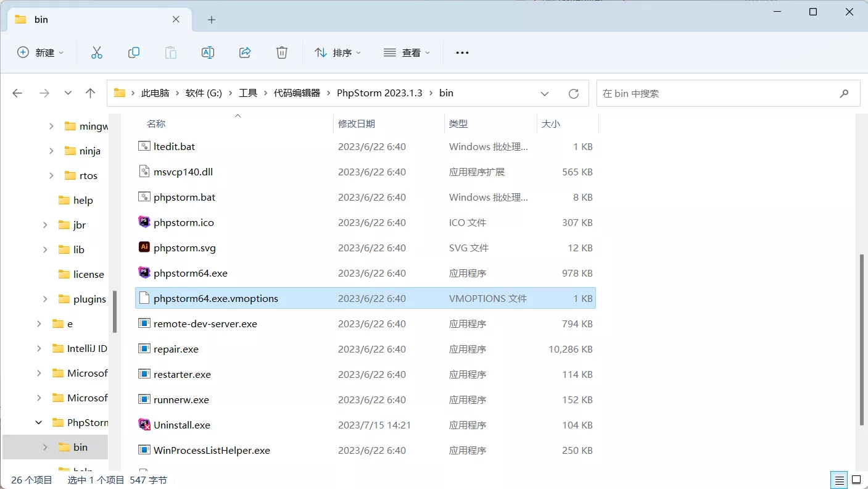The width and height of the screenshot is (868, 489).
Task: Click the Rename icon in toolbar
Action: click(208, 52)
